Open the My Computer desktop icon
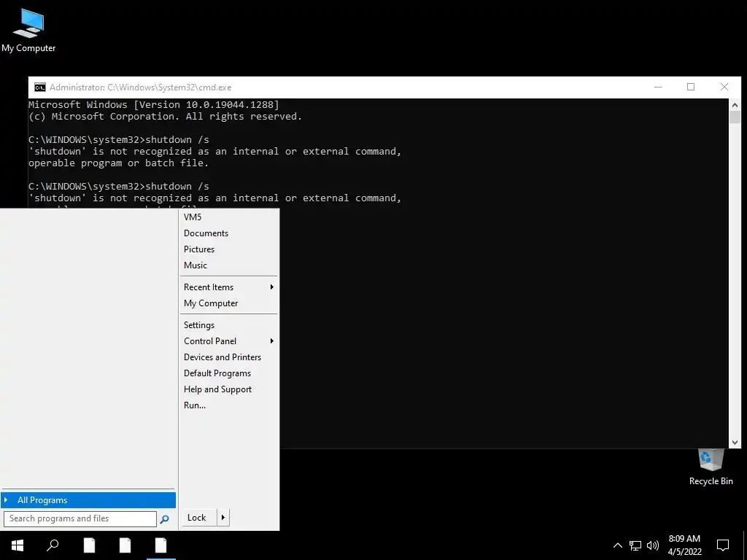The image size is (747, 560). click(28, 29)
